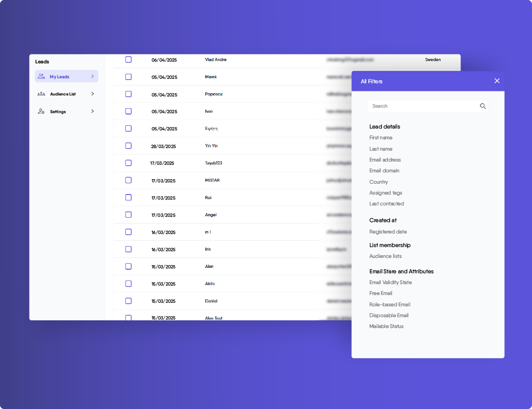The height and width of the screenshot is (409, 532).
Task: Check the box next to Iris
Action: point(129,249)
